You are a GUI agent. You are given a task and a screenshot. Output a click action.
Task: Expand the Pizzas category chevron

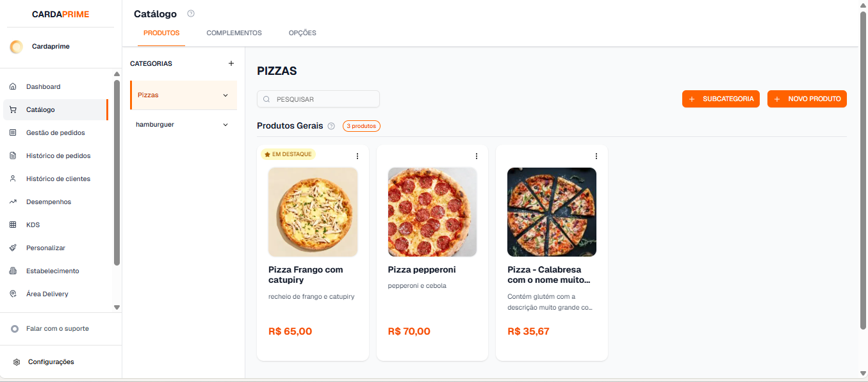[225, 95]
